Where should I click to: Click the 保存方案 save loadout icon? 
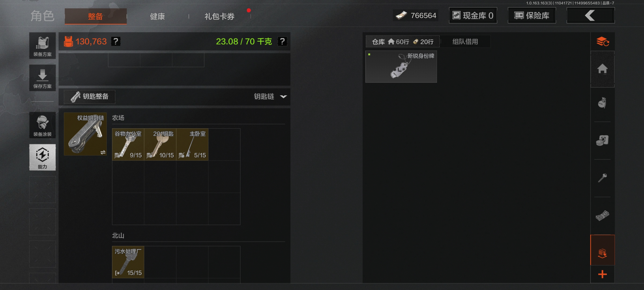(x=43, y=78)
